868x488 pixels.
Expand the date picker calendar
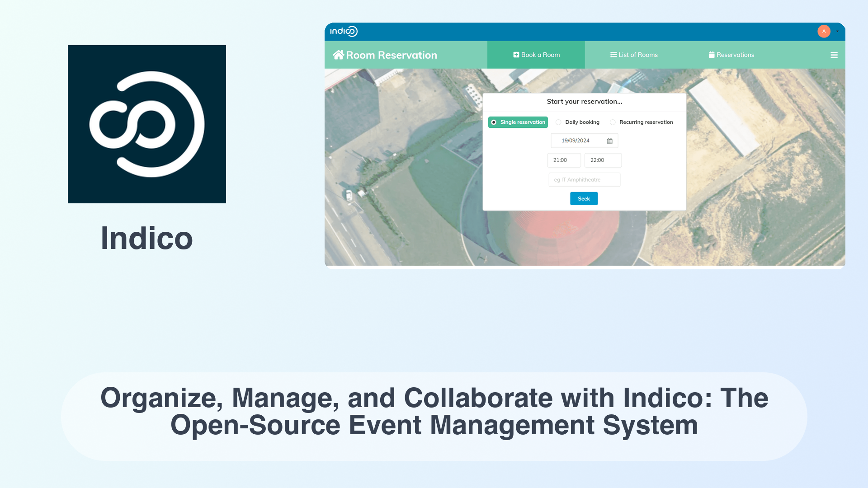[x=610, y=140]
